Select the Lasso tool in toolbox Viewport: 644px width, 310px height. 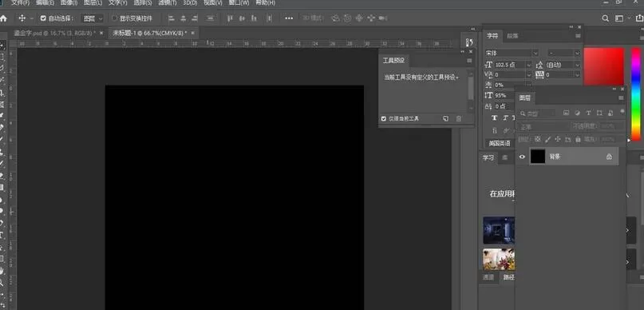[x=2, y=67]
